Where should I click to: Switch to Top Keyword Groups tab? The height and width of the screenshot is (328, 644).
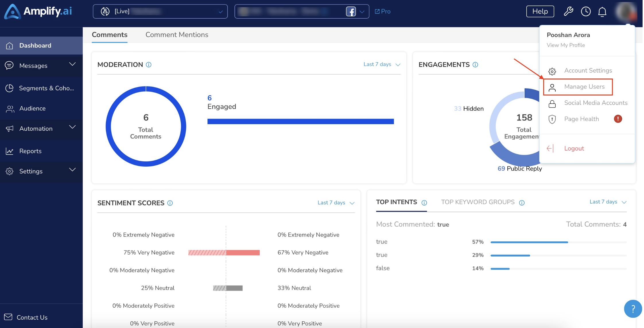(x=478, y=202)
